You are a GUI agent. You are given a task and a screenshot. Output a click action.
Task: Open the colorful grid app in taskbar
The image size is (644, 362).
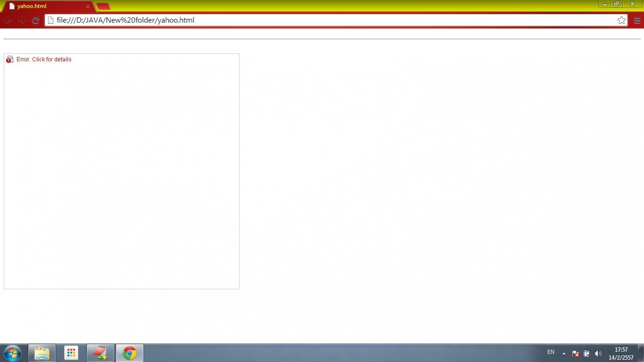click(x=71, y=353)
